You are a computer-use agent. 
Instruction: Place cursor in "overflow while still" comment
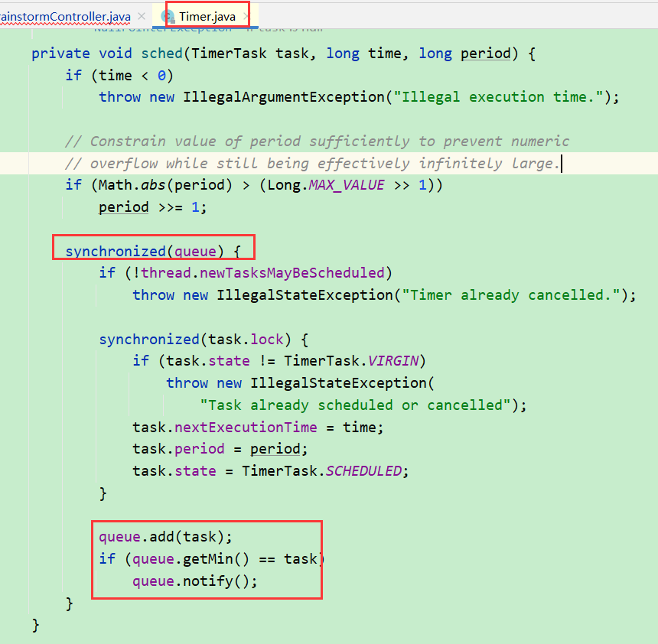point(313,163)
